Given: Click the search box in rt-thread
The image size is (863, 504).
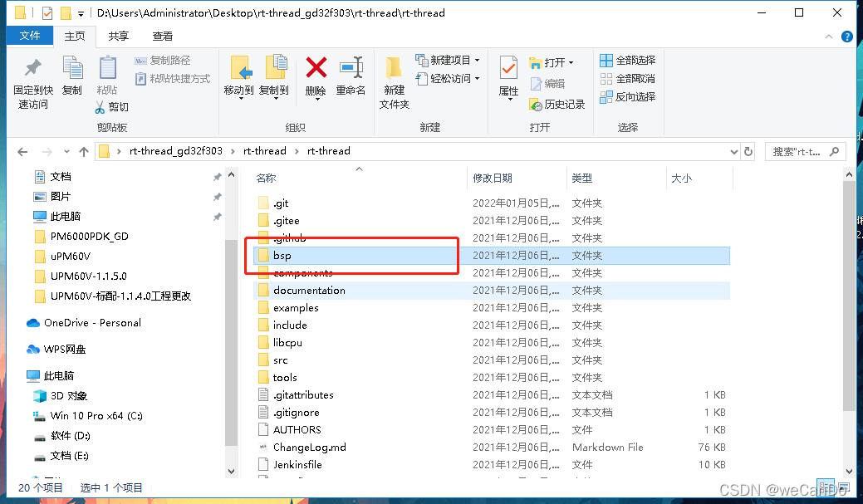Looking at the screenshot, I should coord(805,152).
